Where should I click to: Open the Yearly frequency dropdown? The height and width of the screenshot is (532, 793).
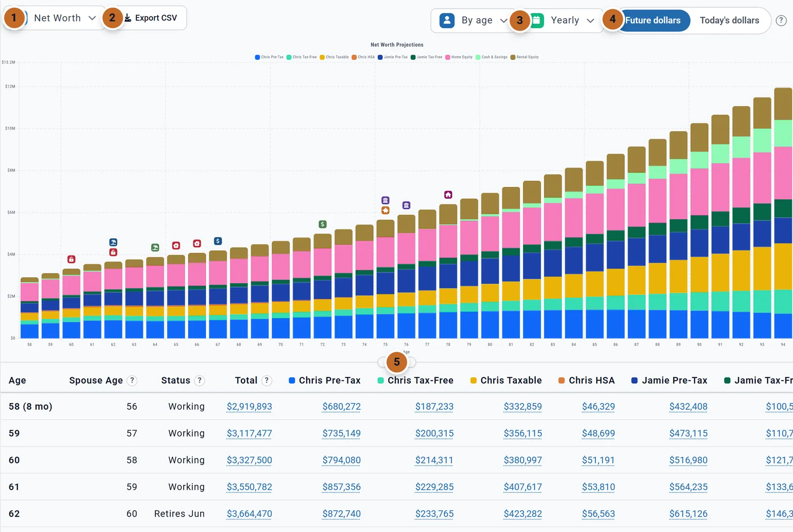[563, 20]
